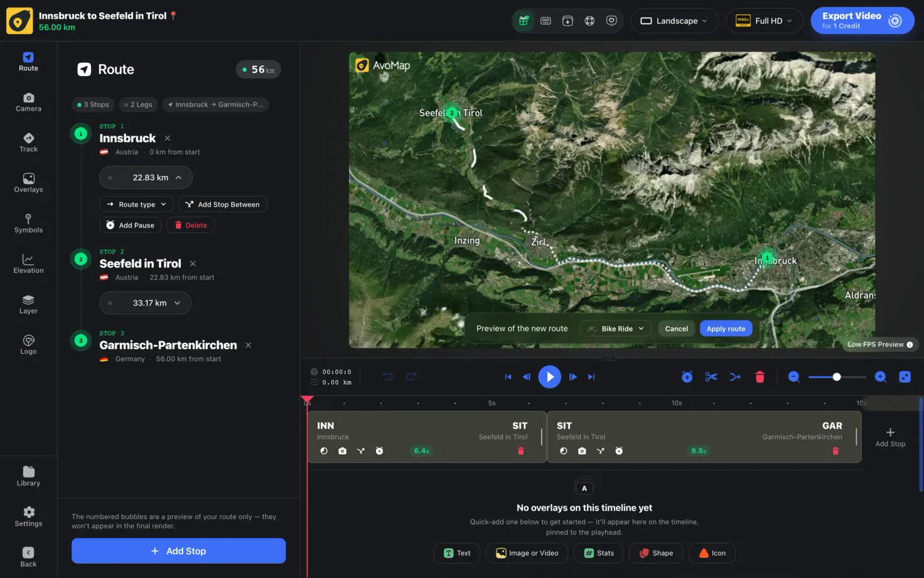Open the Settings sidebar item
Viewport: 924px width, 578px height.
tap(28, 517)
